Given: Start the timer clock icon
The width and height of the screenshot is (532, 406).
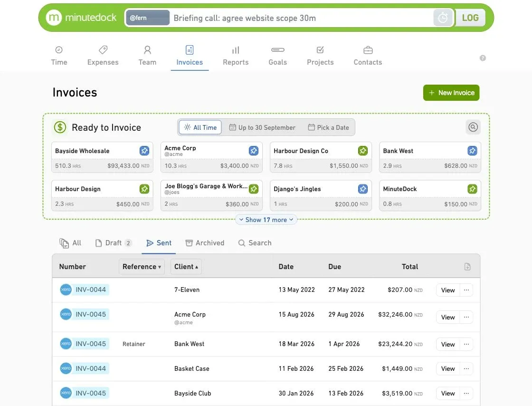Looking at the screenshot, I should (443, 18).
